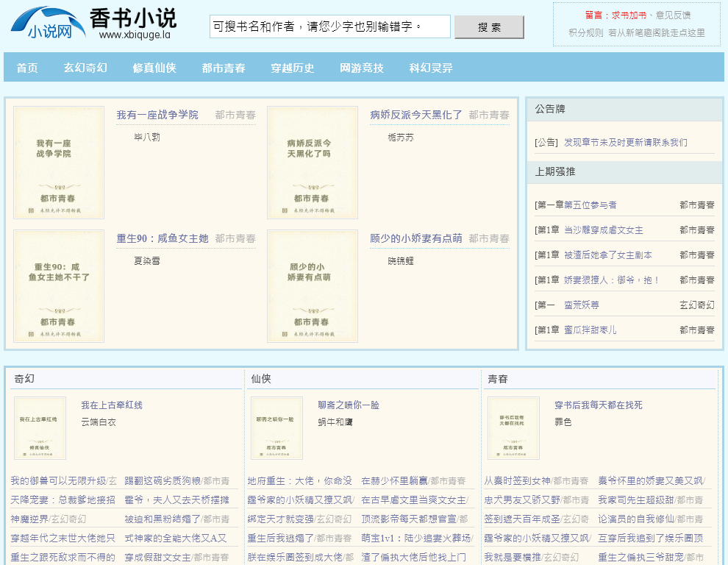The width and height of the screenshot is (728, 565).
Task: Open the 蜜瓜拌甜枣儿 recommended book
Action: pyautogui.click(x=590, y=330)
